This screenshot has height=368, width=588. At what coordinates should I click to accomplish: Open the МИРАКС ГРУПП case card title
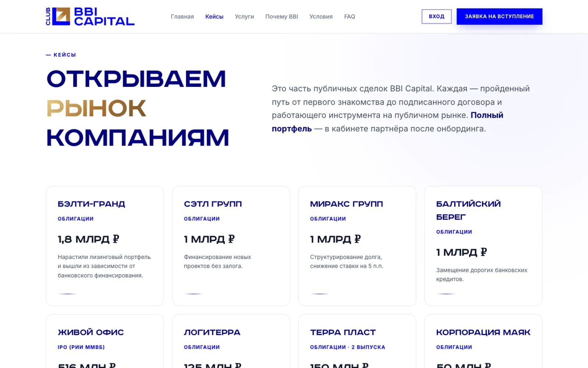(x=347, y=204)
